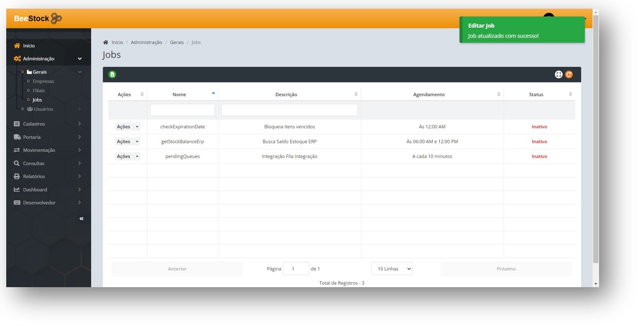Select Empresas in the Gerais submenu

tap(43, 81)
